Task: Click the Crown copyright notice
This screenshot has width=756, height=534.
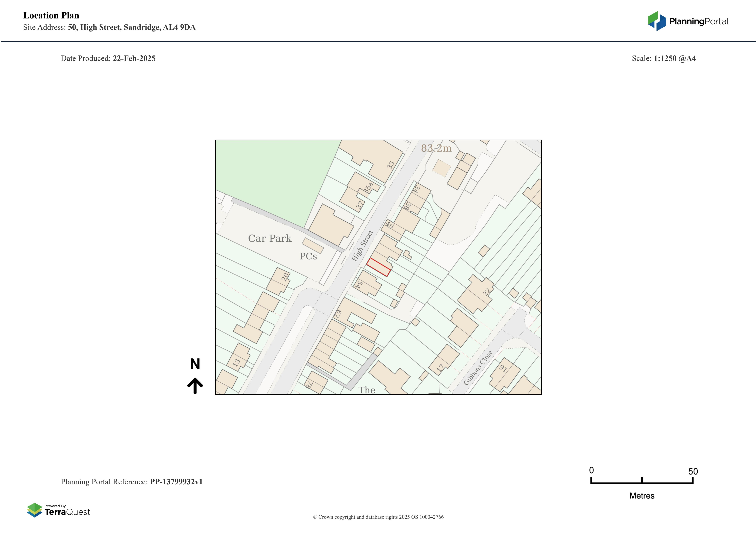Action: click(378, 517)
